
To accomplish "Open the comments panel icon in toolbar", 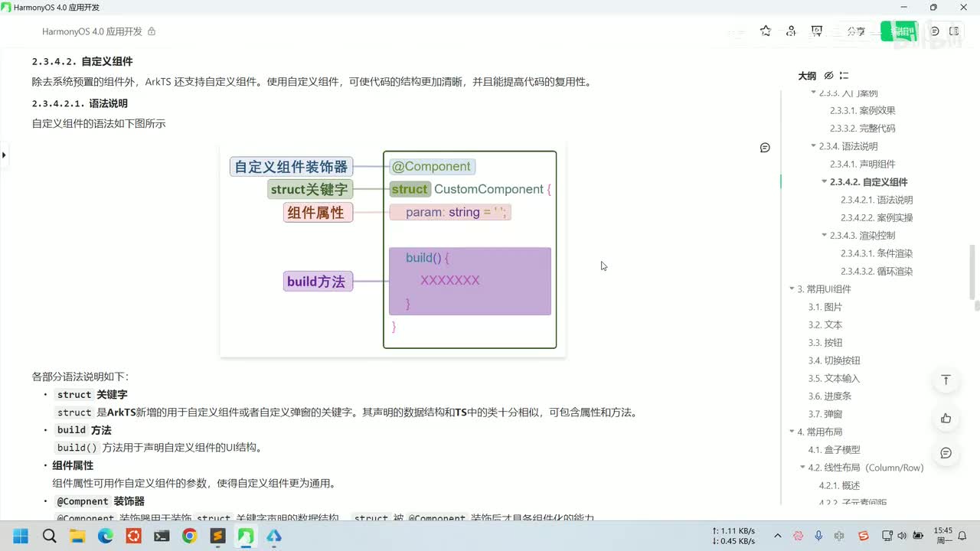I will 935,31.
